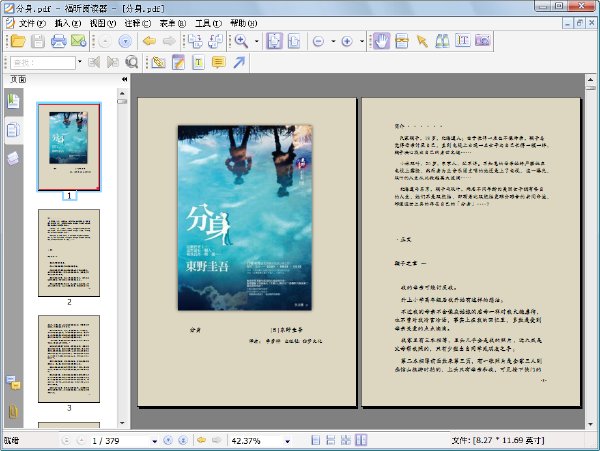Open the 工具 menu
The width and height of the screenshot is (600, 451).
click(208, 24)
